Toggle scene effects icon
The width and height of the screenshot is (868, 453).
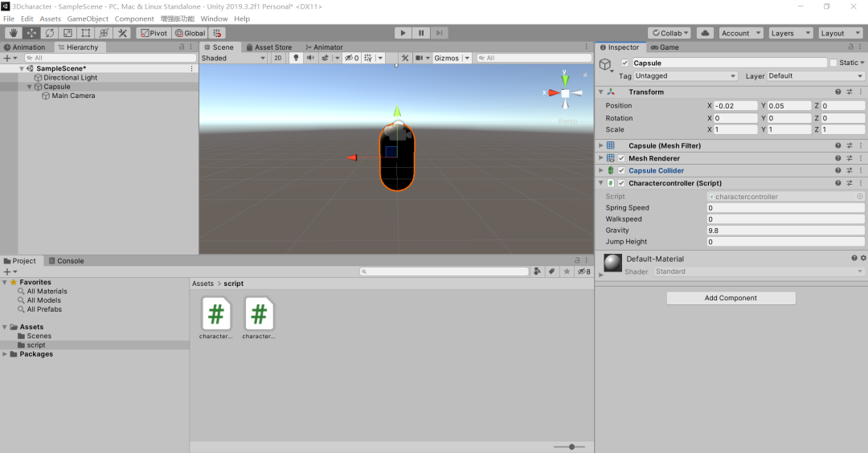[x=325, y=58]
